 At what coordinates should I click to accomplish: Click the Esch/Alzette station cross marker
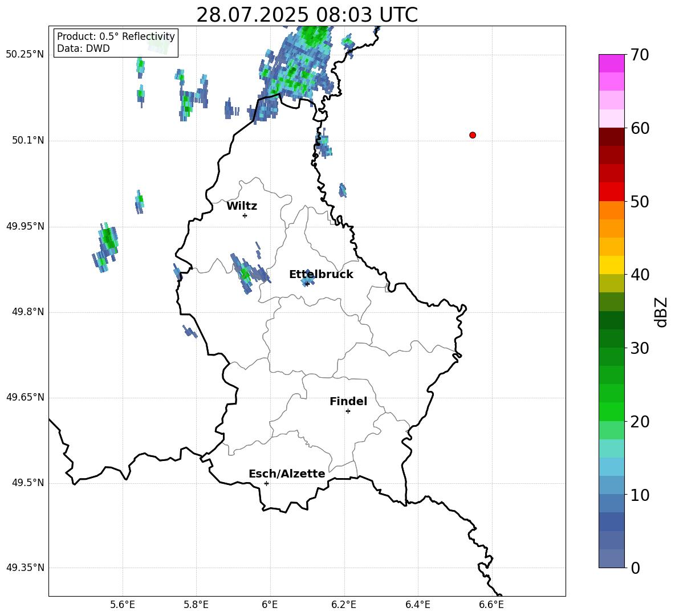[x=266, y=483]
